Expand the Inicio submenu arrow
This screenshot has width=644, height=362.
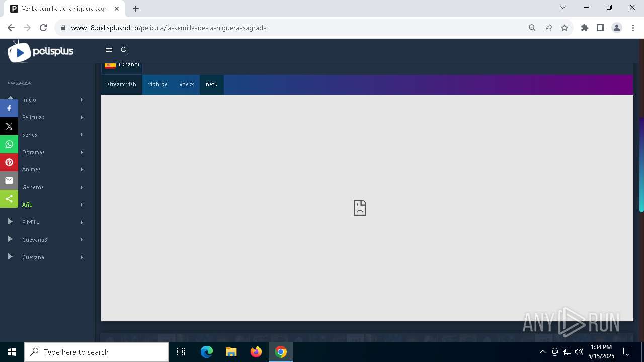tap(82, 100)
